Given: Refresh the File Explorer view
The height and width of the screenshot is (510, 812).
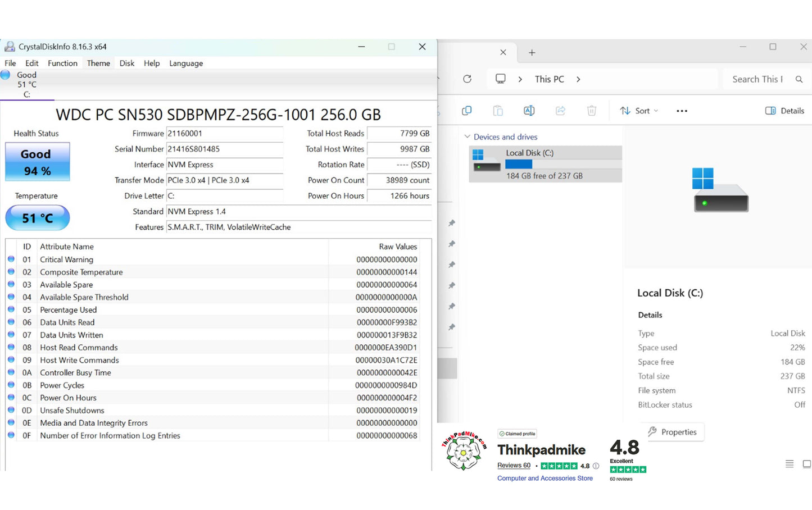Looking at the screenshot, I should point(467,79).
